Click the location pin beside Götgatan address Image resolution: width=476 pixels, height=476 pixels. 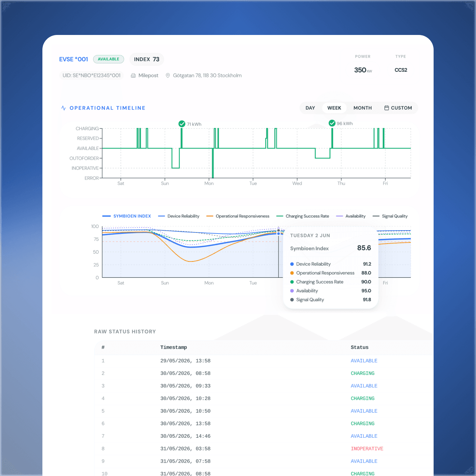point(168,75)
